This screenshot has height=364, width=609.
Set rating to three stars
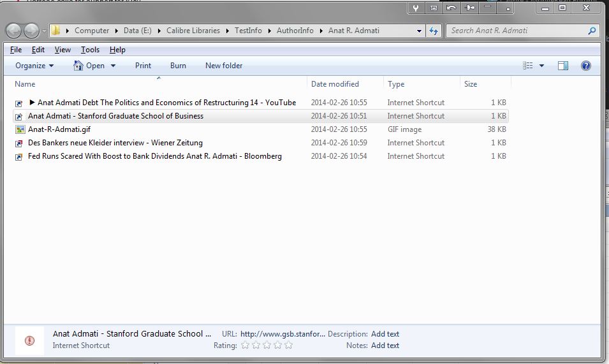(267, 345)
